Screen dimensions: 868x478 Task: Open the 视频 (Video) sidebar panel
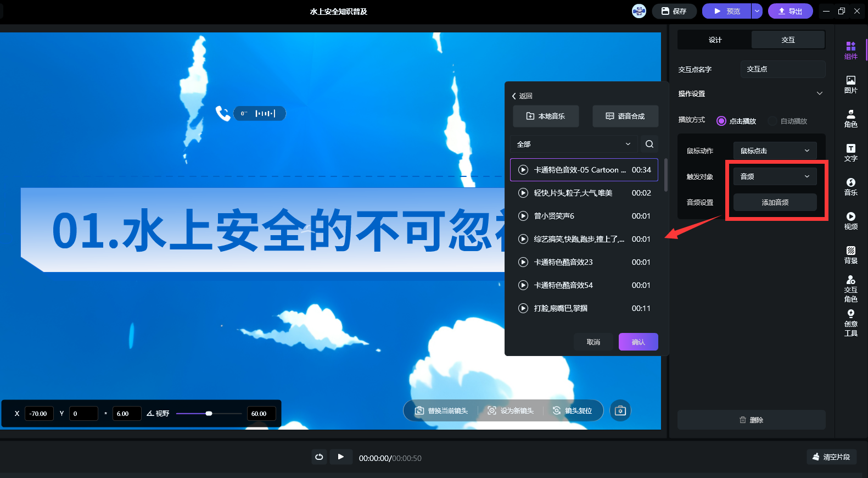(x=850, y=220)
